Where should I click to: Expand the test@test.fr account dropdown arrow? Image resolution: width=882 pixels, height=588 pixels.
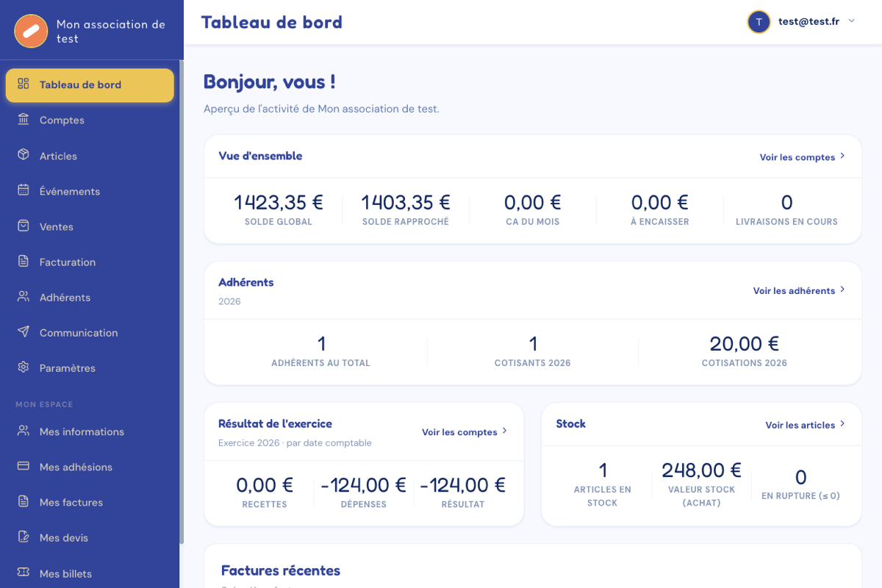tap(852, 21)
